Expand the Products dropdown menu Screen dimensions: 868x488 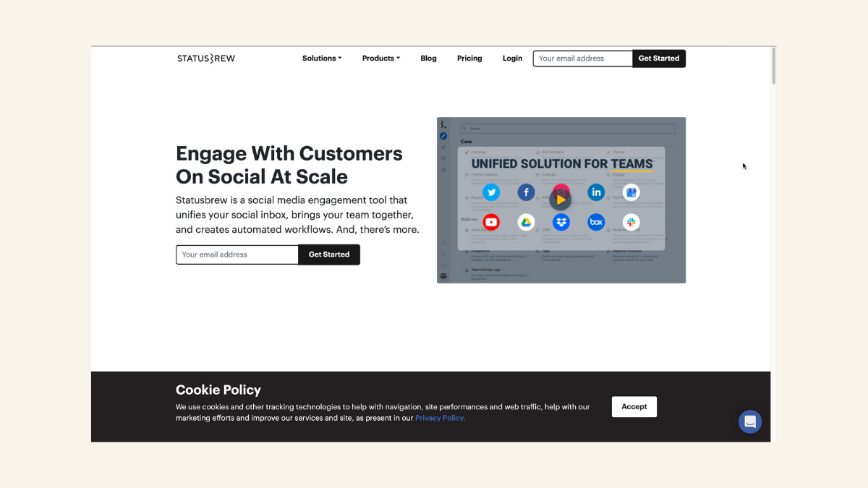click(x=381, y=59)
